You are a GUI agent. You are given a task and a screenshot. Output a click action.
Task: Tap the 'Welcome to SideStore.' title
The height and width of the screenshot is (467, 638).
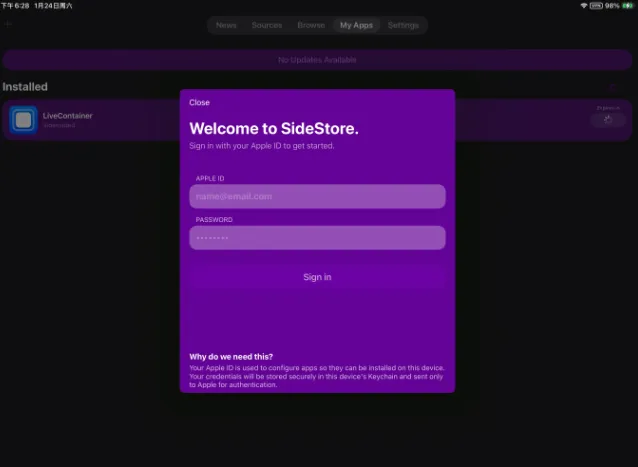point(274,129)
